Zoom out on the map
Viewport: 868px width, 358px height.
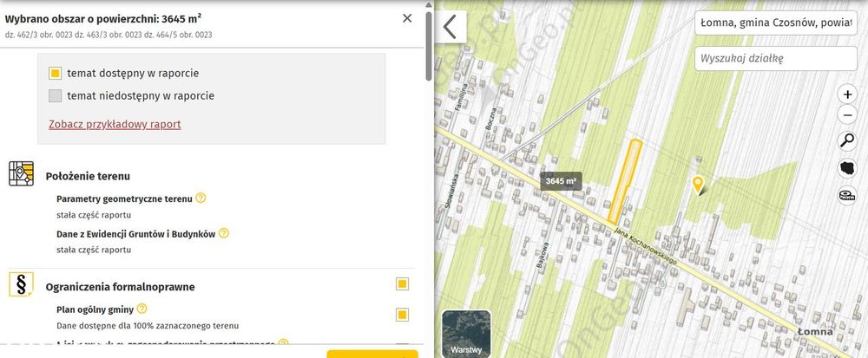click(x=847, y=115)
